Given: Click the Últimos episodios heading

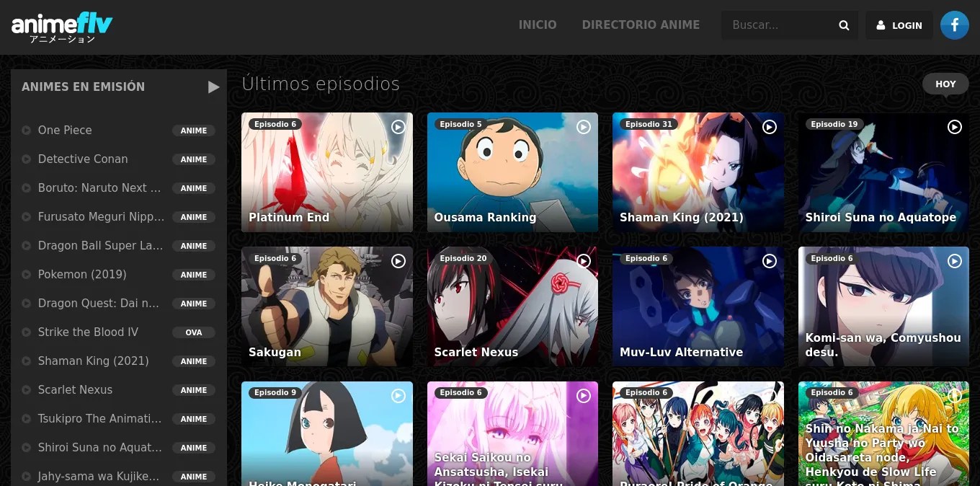Looking at the screenshot, I should click(x=321, y=84).
